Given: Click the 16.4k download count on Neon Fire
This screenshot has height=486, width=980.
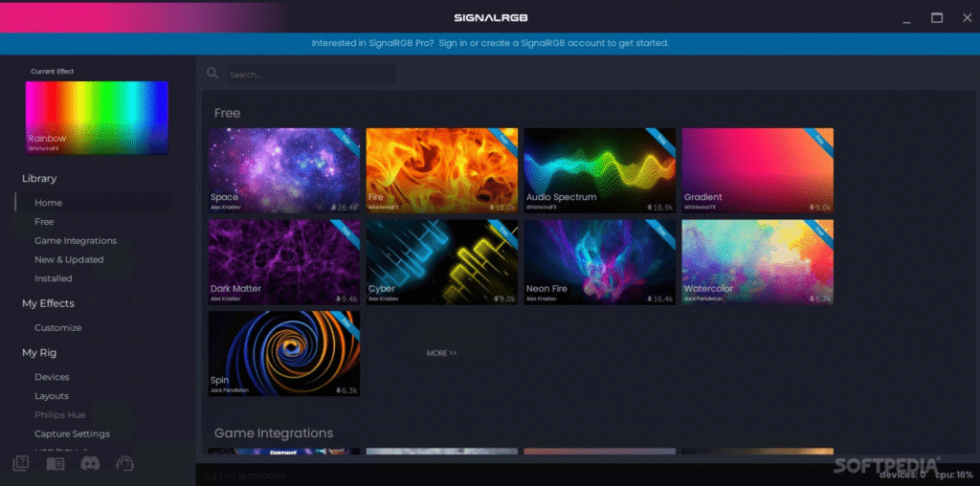Looking at the screenshot, I should [x=661, y=299].
